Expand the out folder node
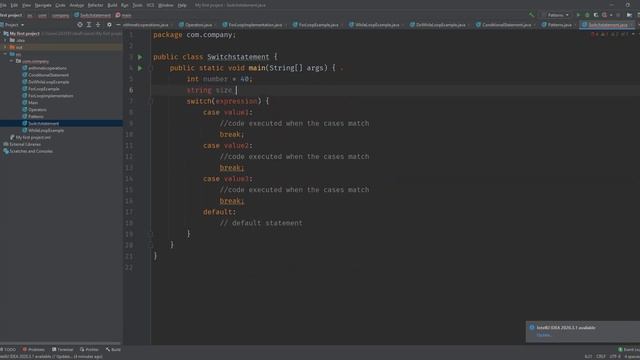Viewport: 640px width, 360px height. 5,47
